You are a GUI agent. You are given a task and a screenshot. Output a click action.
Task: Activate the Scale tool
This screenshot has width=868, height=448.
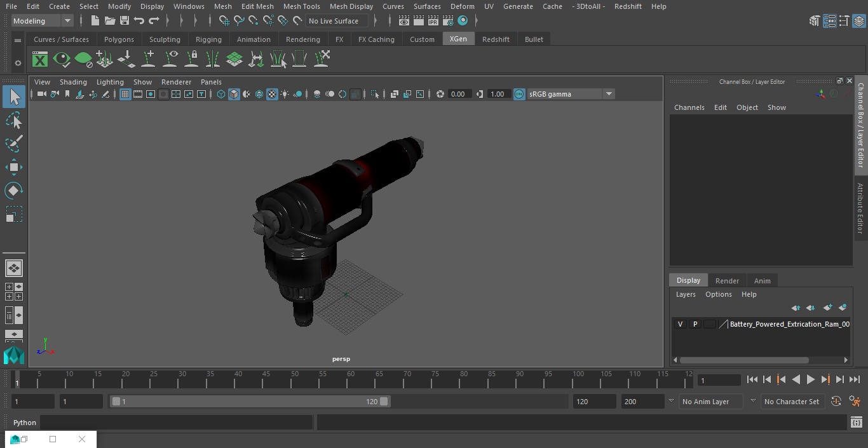click(x=14, y=214)
